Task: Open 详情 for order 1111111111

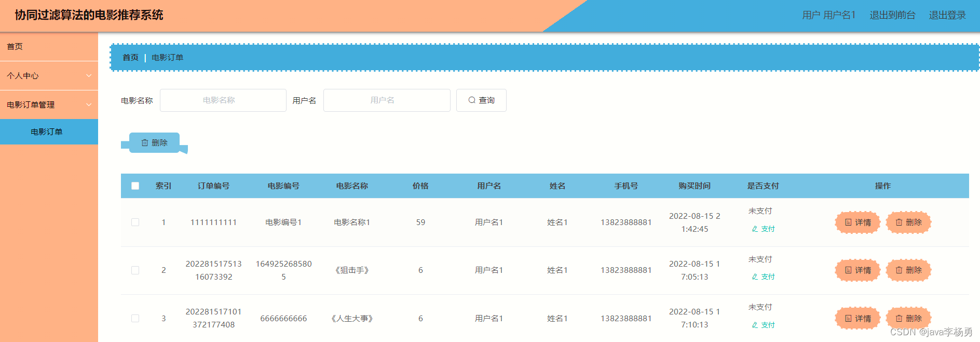Action: click(857, 222)
